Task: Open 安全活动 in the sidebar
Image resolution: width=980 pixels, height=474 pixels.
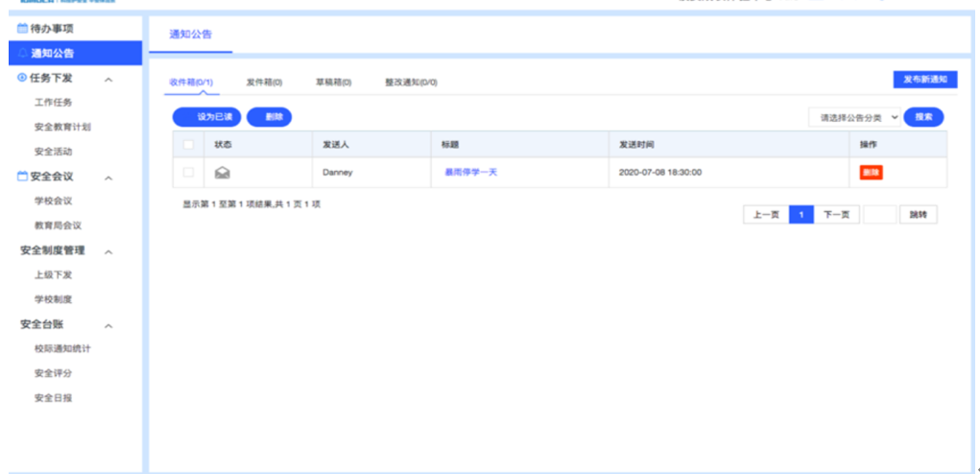Action: 53,152
